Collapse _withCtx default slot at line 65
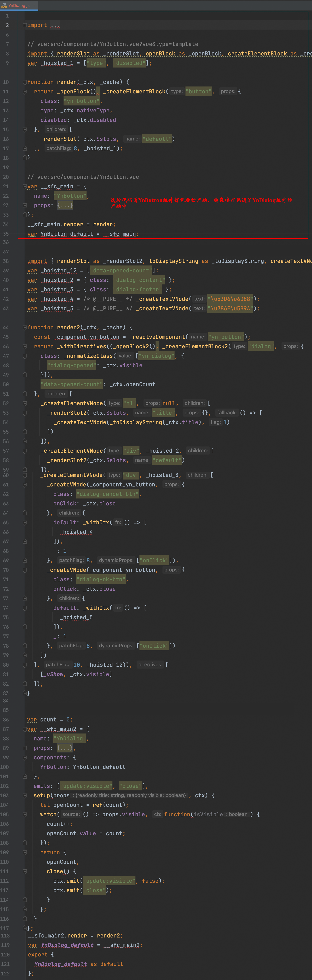Viewport: 312px width, 980px height. (x=25, y=523)
